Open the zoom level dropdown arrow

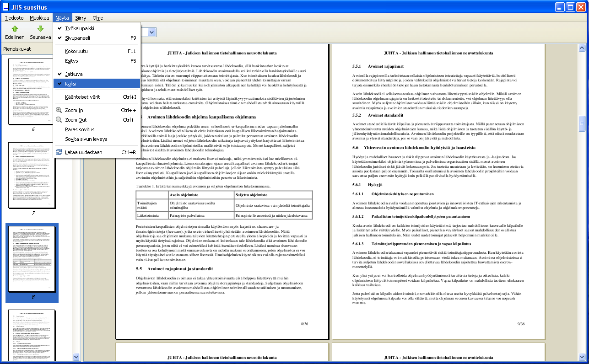click(x=152, y=32)
